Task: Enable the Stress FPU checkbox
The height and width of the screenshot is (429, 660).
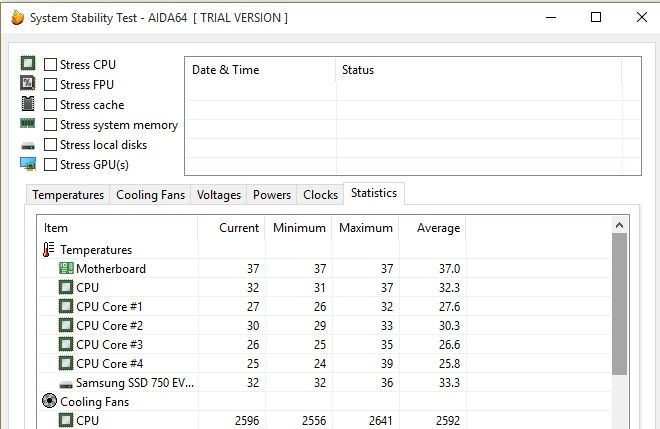Action: 51,84
